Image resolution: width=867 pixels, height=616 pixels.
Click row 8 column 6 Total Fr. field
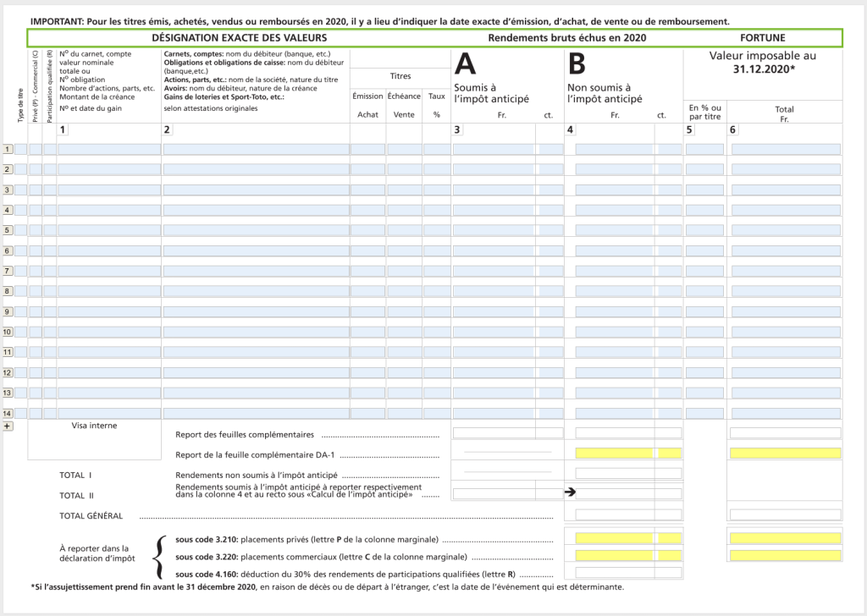(786, 291)
